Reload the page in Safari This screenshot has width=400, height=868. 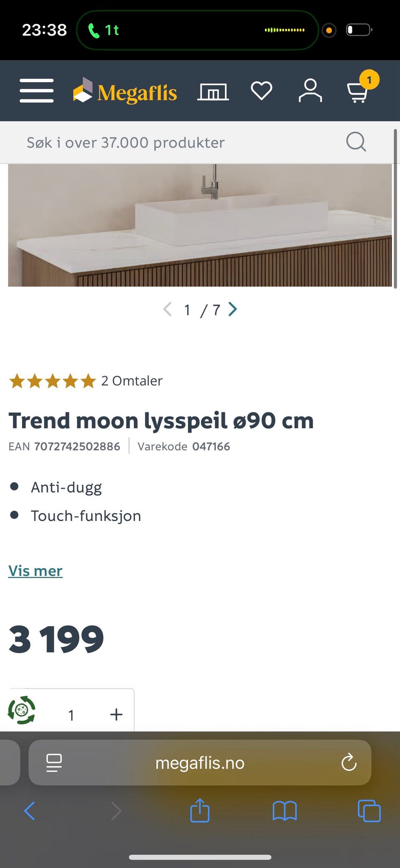[x=349, y=763]
